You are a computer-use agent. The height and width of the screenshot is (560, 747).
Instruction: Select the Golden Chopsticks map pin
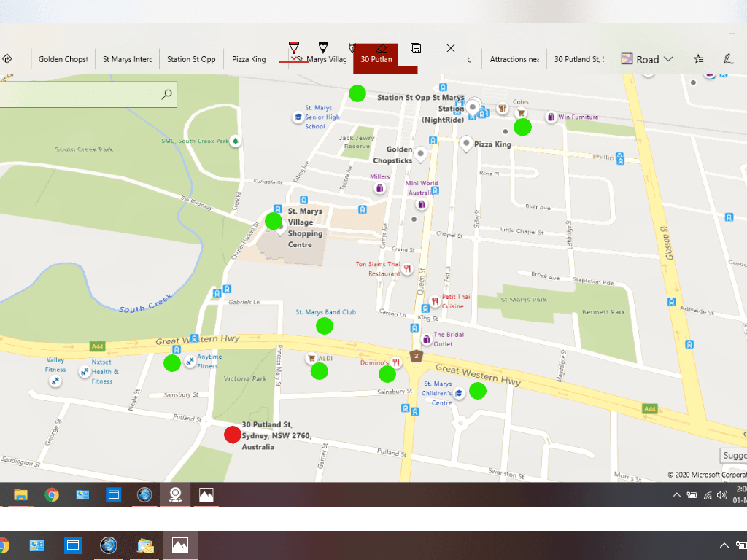click(420, 153)
